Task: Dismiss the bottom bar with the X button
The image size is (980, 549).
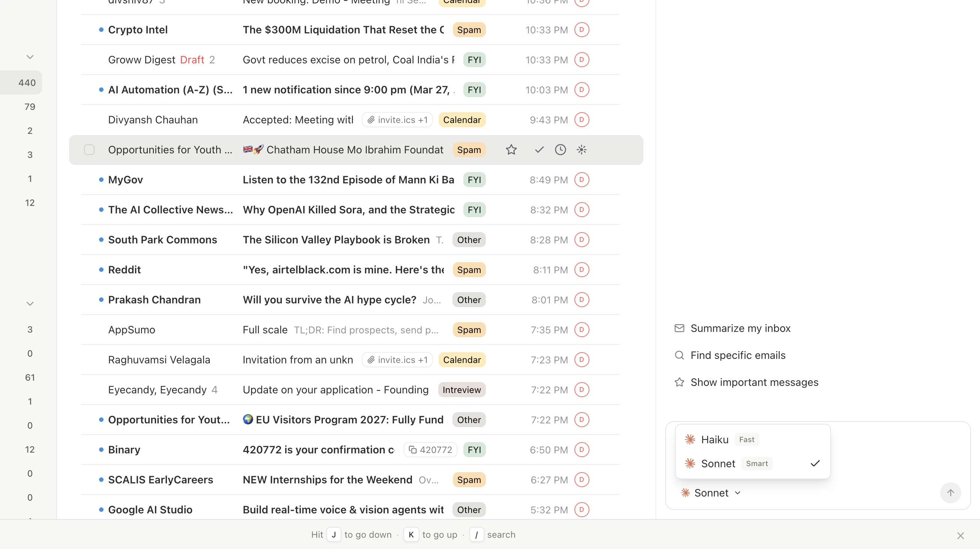Action: tap(960, 535)
